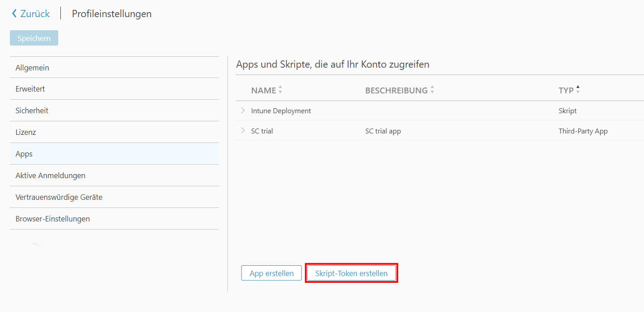
Task: Select the Apps sidebar entry
Action: click(114, 154)
